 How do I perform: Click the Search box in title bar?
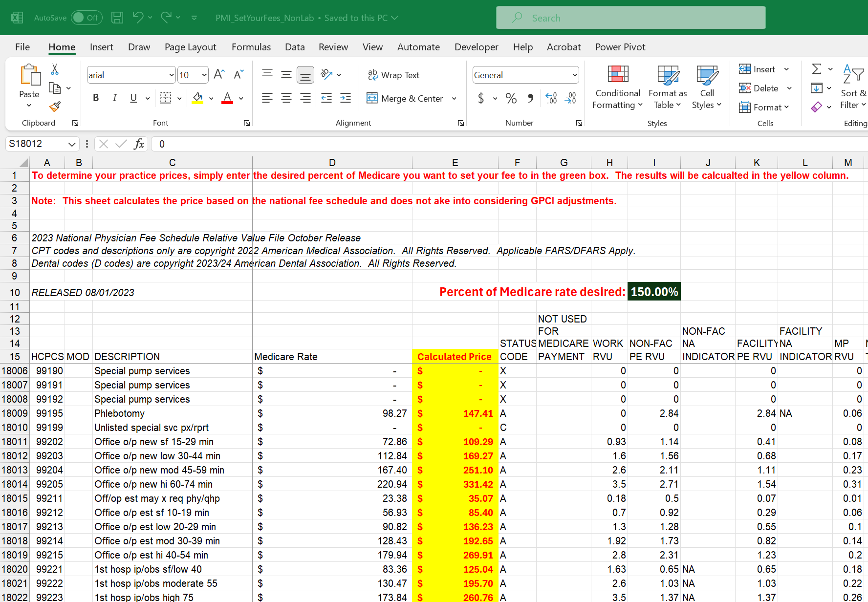click(x=630, y=18)
